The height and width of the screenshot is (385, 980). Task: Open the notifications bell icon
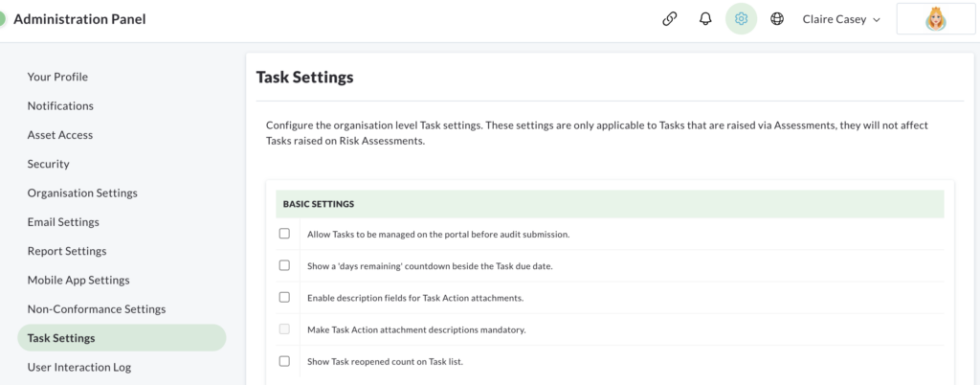point(705,19)
